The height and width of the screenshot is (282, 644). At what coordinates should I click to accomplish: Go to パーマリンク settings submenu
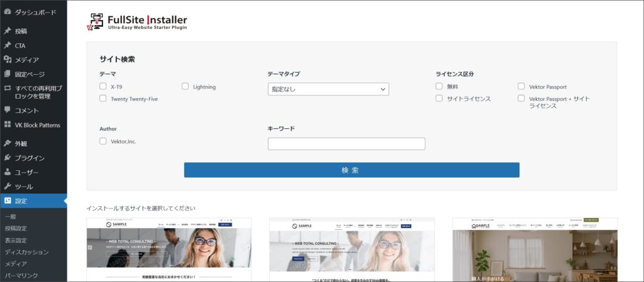pyautogui.click(x=21, y=275)
